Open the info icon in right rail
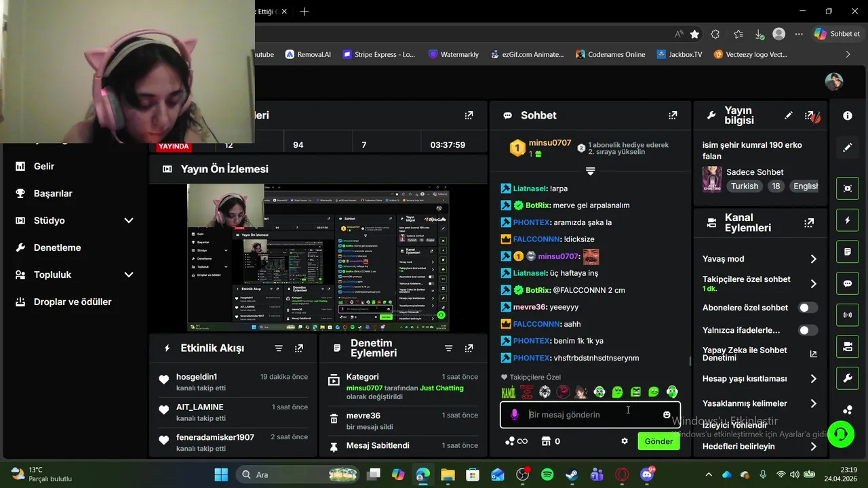This screenshot has height=488, width=868. [848, 116]
